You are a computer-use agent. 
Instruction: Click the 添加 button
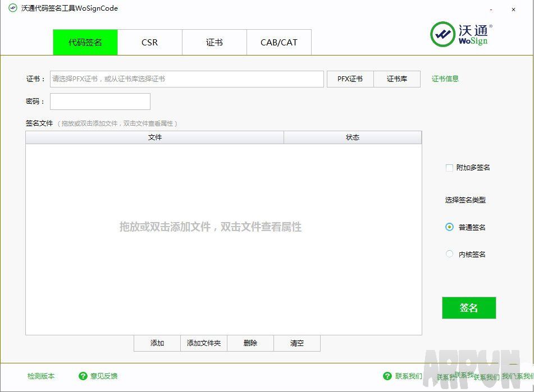(157, 343)
